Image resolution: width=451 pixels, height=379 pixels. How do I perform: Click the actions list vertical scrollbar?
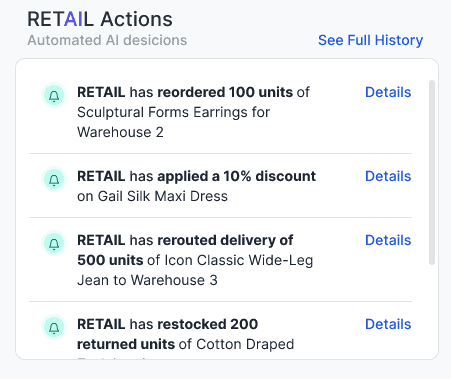coord(432,172)
